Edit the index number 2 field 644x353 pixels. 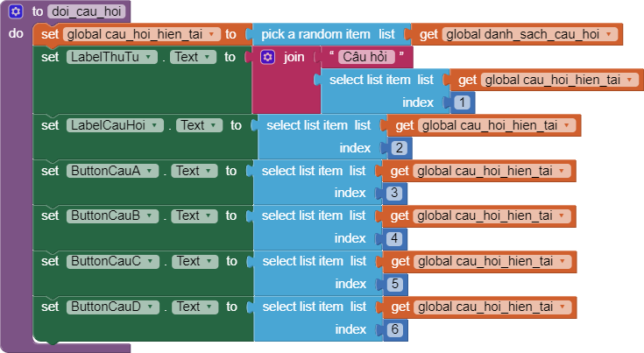[x=399, y=148]
